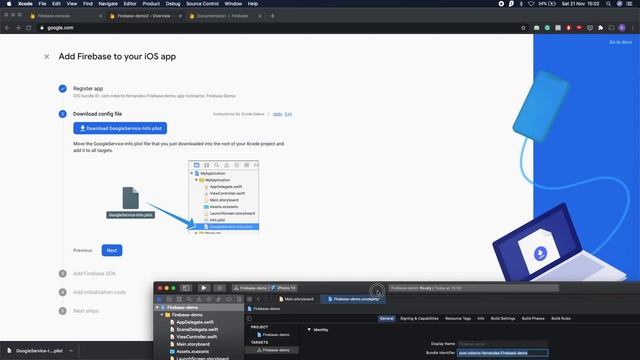Viewport: 640px width, 360px height.
Task: Run the Xcode project with play button
Action: 204,288
